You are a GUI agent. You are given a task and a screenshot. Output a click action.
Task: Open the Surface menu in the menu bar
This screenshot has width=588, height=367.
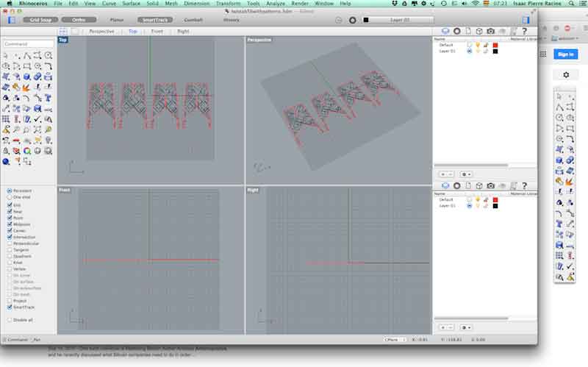point(132,4)
